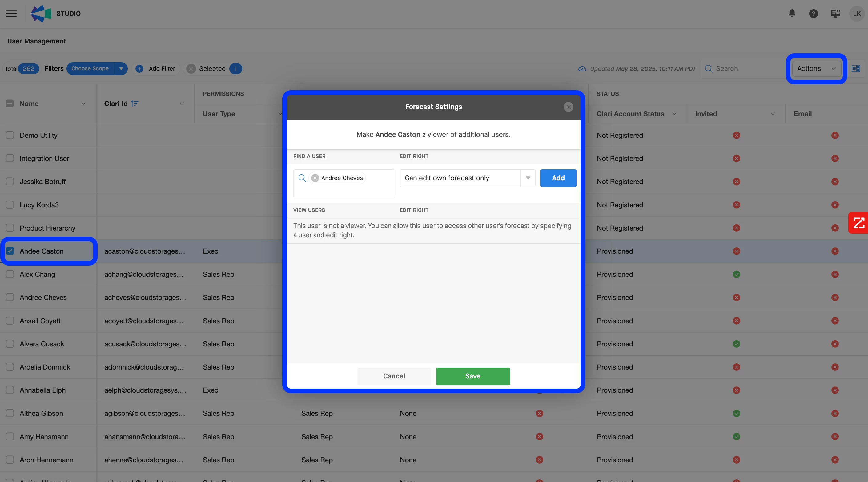The image size is (868, 482).
Task: Clear the Selected filter with its X icon
Action: click(x=191, y=69)
